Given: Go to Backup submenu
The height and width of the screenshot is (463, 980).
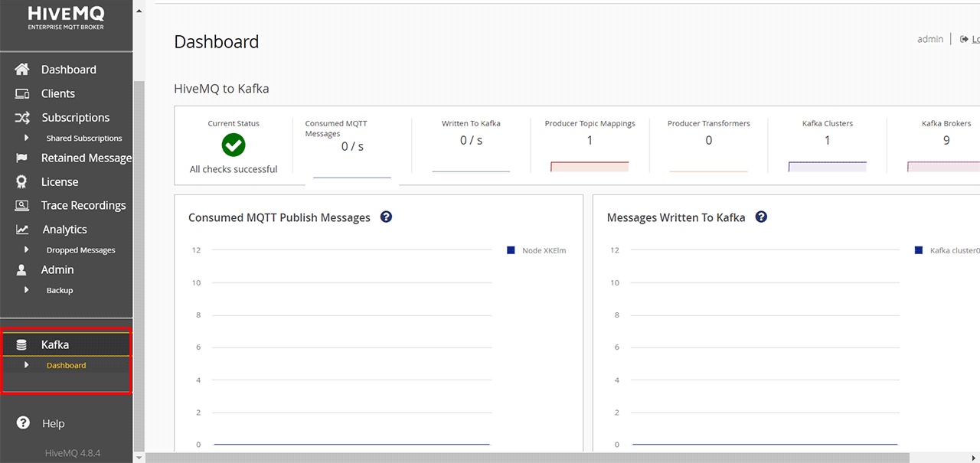Looking at the screenshot, I should [x=60, y=291].
